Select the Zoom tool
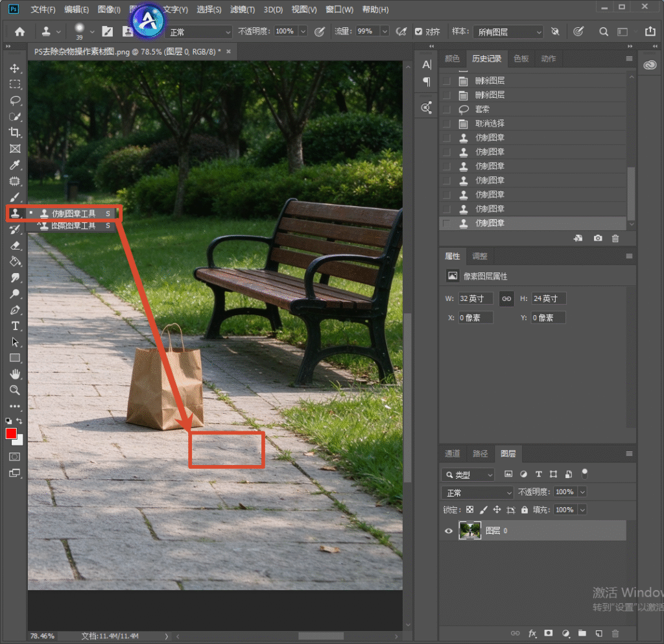Viewport: 664px width, 644px height. [15, 390]
